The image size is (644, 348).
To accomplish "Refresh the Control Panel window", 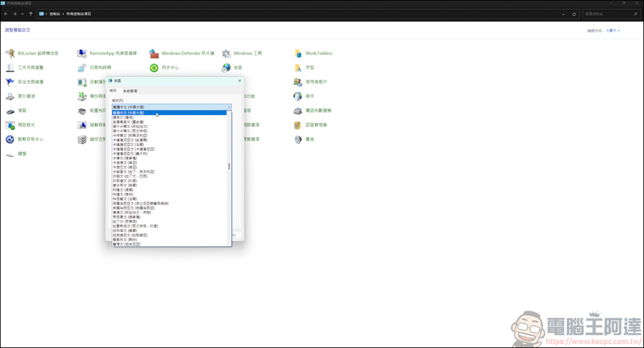I will [574, 14].
